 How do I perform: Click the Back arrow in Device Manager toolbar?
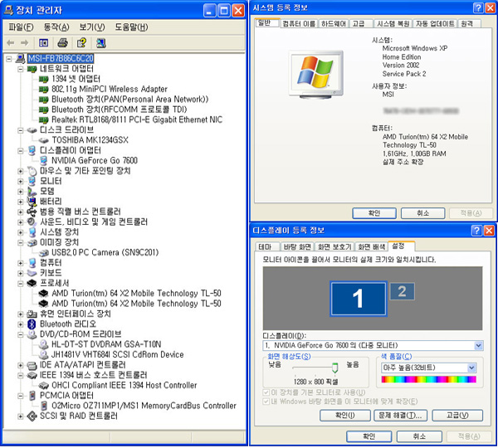[x=11, y=43]
